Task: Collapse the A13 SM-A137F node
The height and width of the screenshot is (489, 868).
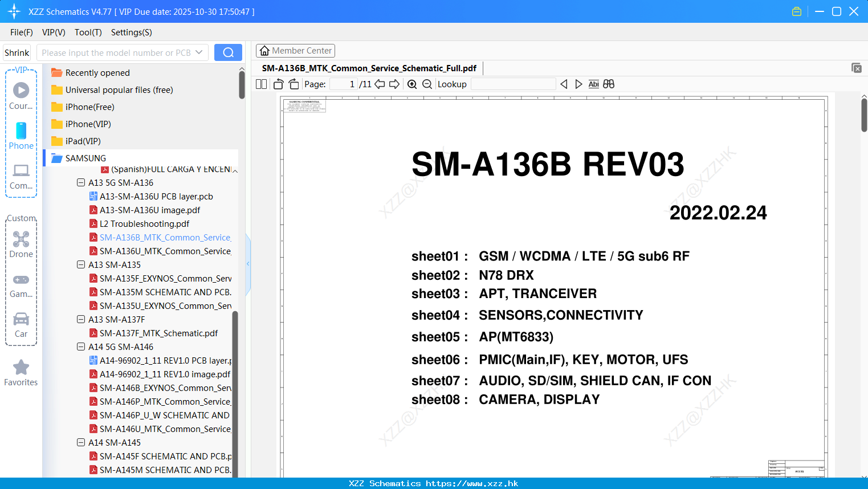Action: click(x=81, y=319)
